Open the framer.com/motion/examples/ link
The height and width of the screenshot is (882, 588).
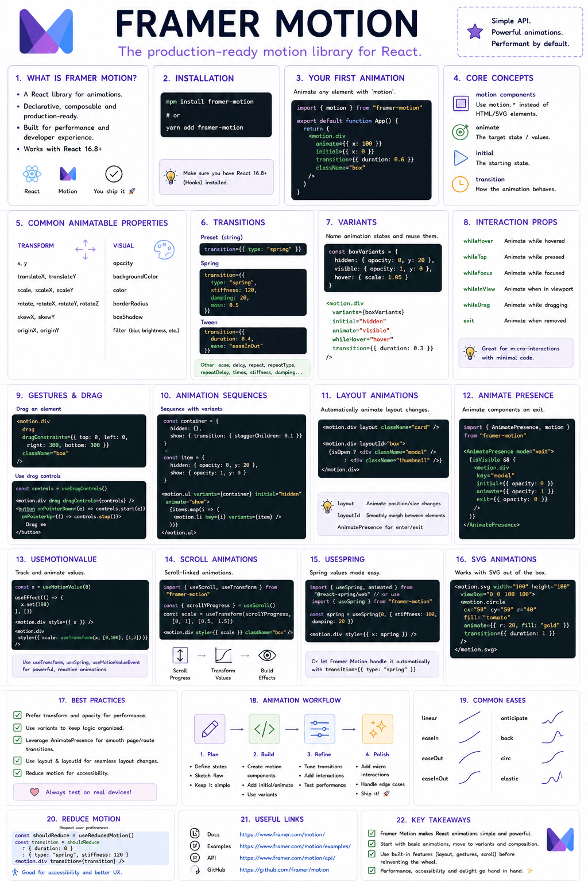295,846
